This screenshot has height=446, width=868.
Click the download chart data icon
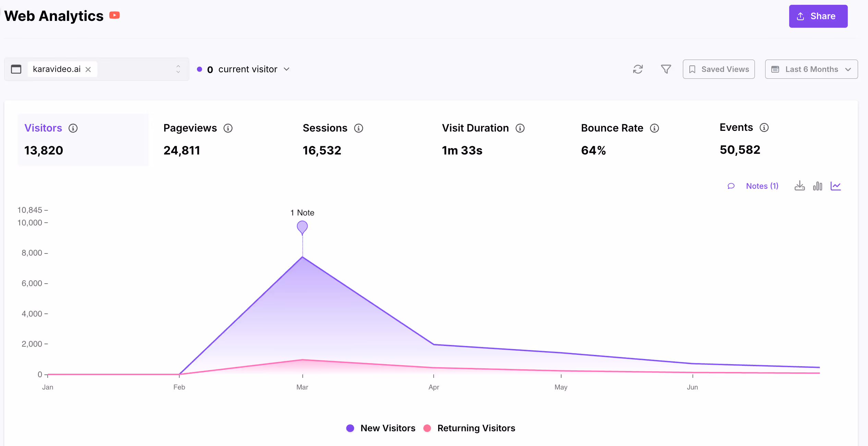(x=799, y=186)
